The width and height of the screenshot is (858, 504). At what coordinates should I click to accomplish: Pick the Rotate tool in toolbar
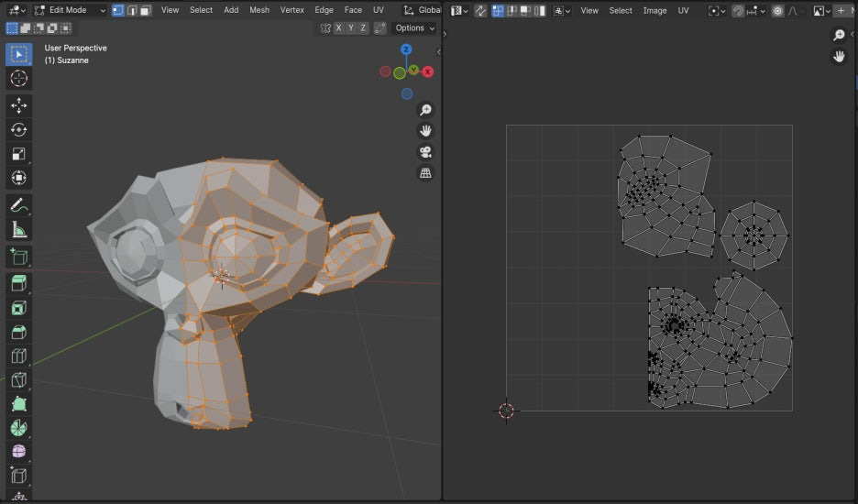(x=18, y=130)
